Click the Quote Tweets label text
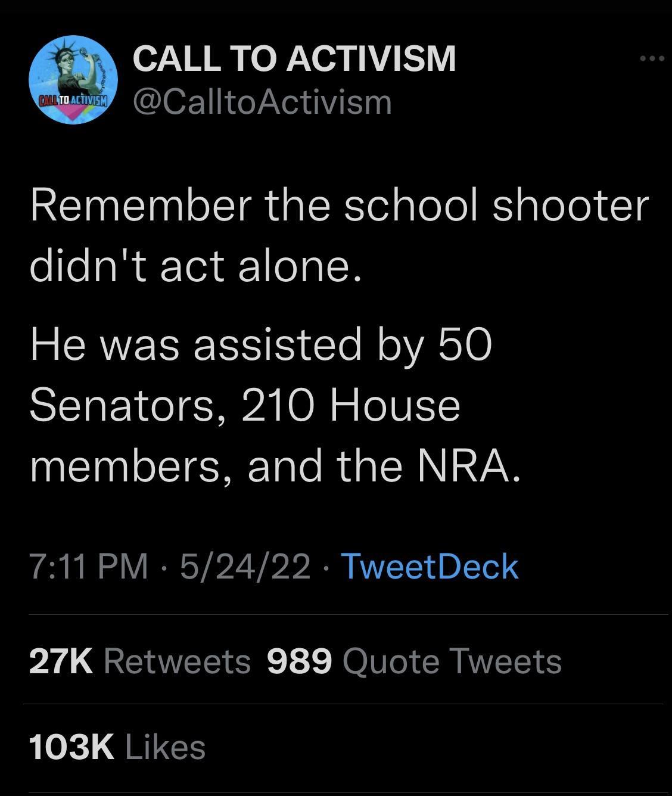 click(x=454, y=661)
